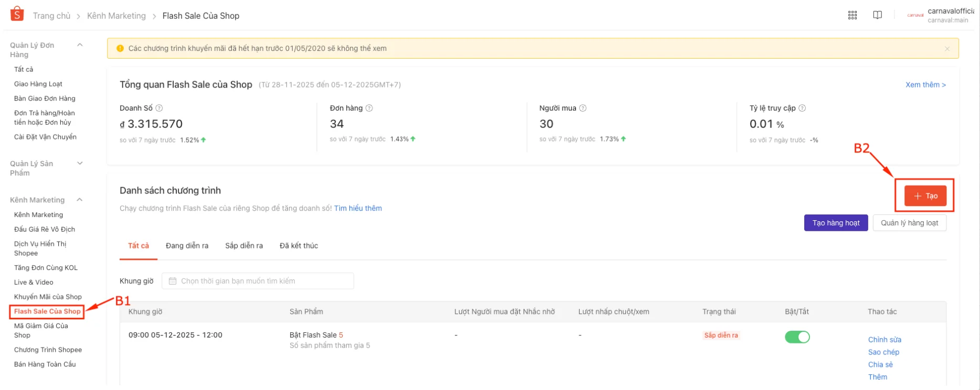
Task: Click info icon next to Đơn hàng
Action: (x=369, y=108)
